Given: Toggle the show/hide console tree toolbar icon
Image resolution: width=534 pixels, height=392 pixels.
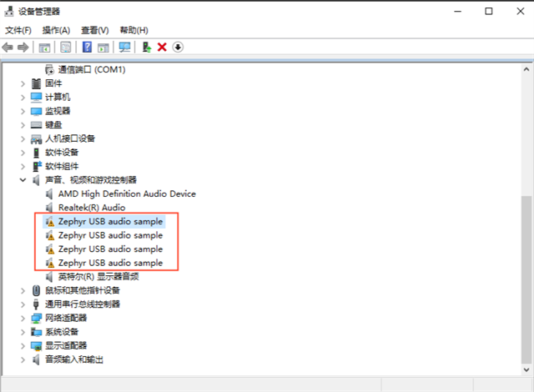Looking at the screenshot, I should click(44, 48).
